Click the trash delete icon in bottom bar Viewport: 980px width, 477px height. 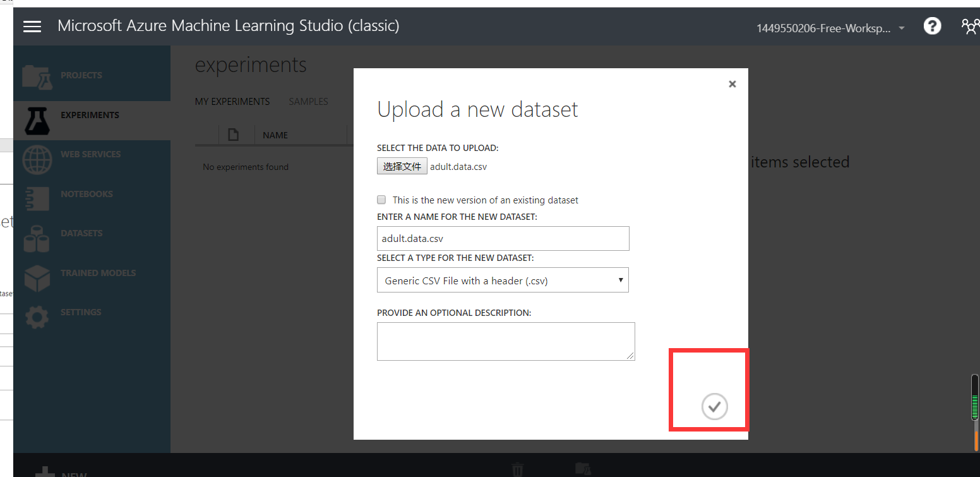pyautogui.click(x=518, y=469)
